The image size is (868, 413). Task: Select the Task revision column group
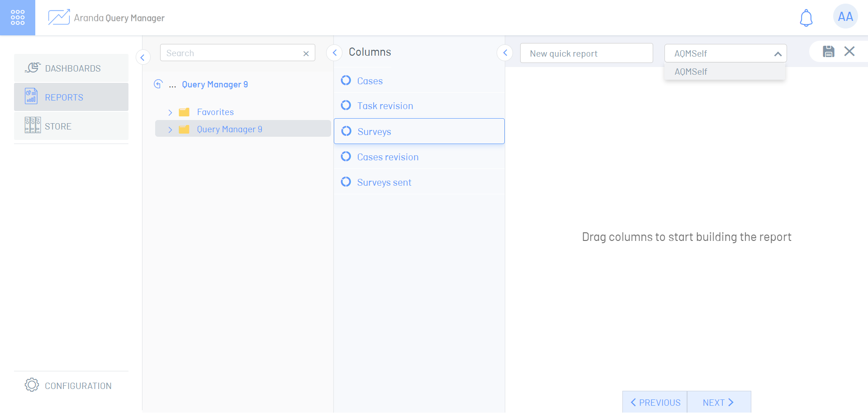click(385, 106)
